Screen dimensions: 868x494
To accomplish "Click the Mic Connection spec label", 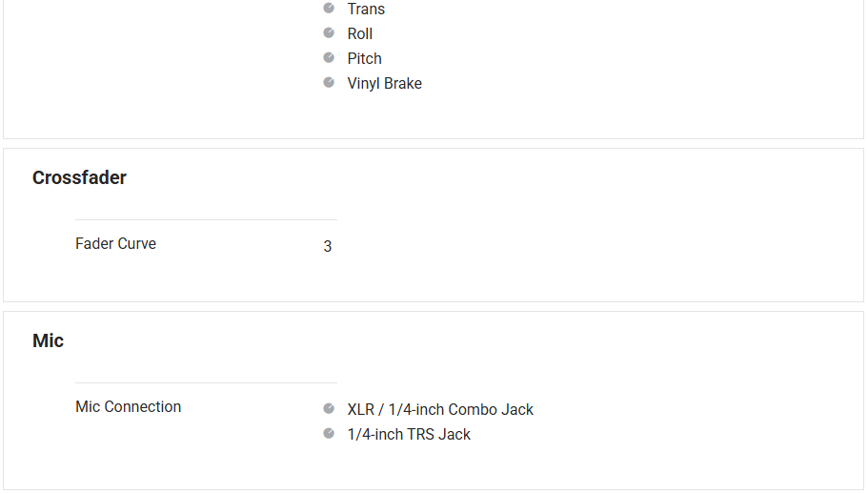I will (x=128, y=407).
